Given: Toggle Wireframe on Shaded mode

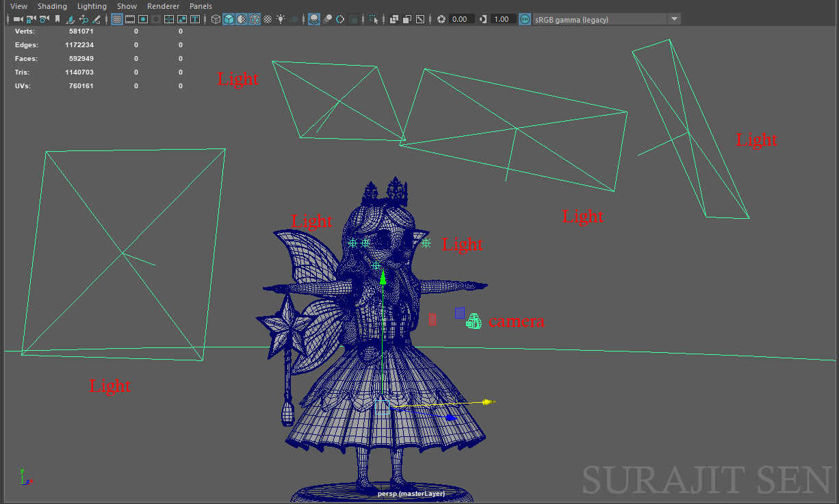Looking at the screenshot, I should (x=255, y=19).
